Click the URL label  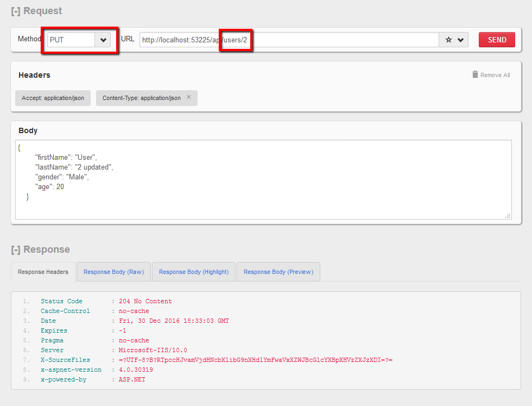pos(128,39)
